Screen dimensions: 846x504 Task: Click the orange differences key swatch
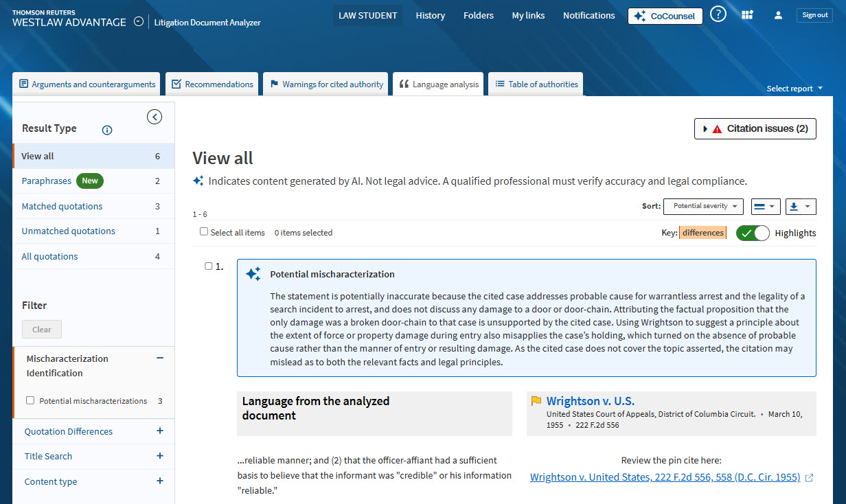coord(702,233)
